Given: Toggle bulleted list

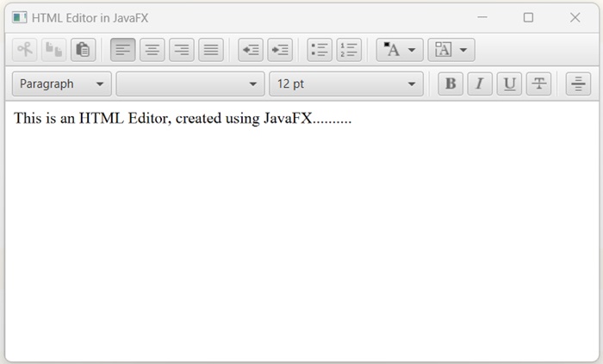Looking at the screenshot, I should (x=320, y=50).
